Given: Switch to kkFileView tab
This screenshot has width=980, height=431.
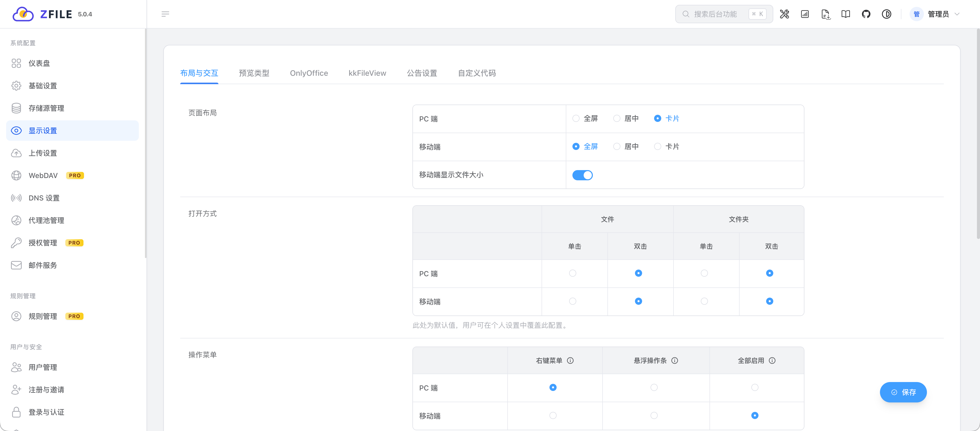Looking at the screenshot, I should point(367,73).
